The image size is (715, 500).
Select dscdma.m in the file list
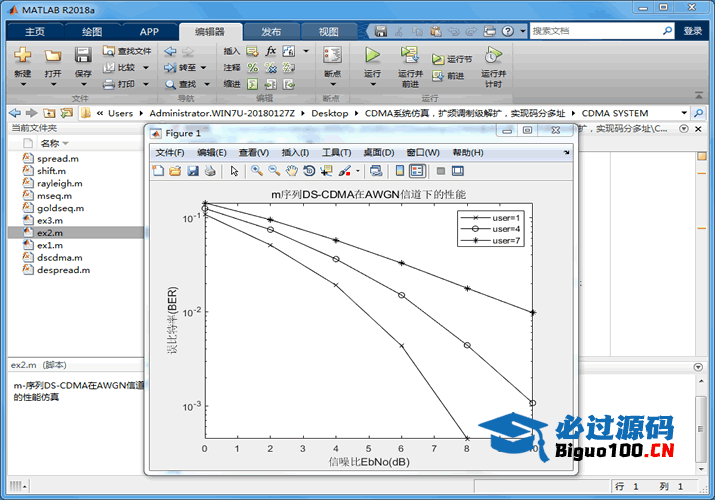click(60, 258)
